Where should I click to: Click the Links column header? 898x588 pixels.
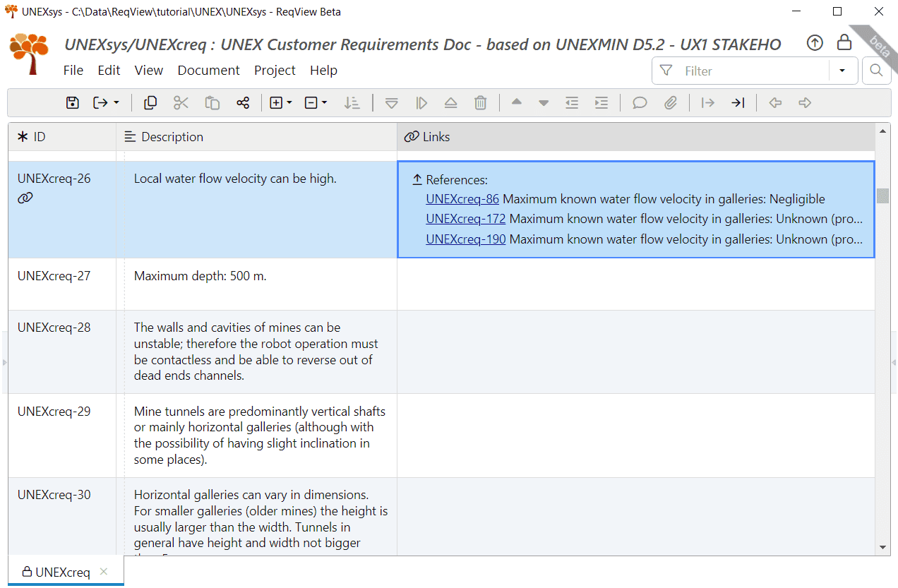click(636, 137)
